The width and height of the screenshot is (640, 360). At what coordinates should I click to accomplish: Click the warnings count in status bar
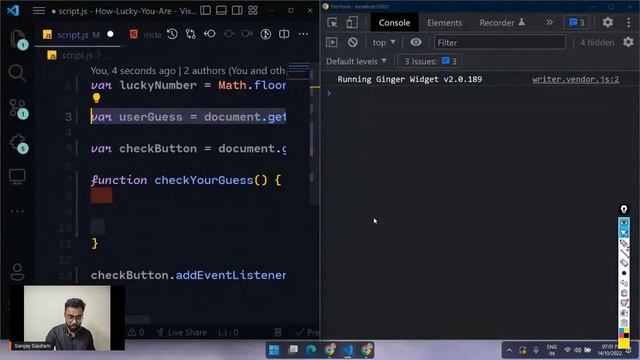[136, 333]
